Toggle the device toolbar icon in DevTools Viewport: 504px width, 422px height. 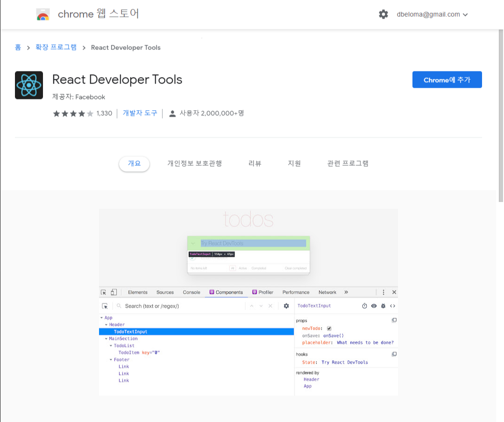pyautogui.click(x=114, y=292)
